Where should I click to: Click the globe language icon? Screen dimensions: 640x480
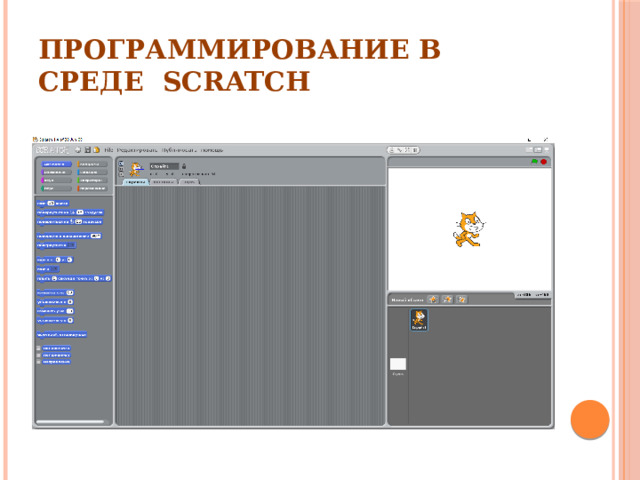tap(78, 150)
